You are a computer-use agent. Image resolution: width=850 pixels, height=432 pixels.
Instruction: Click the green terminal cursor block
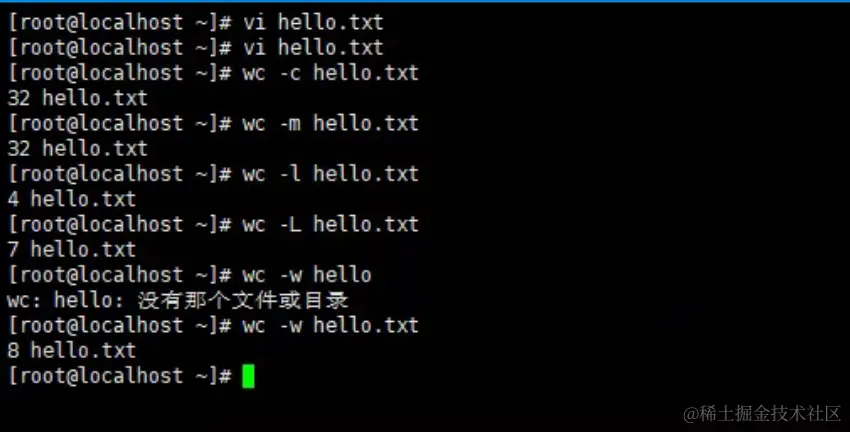[x=248, y=376]
